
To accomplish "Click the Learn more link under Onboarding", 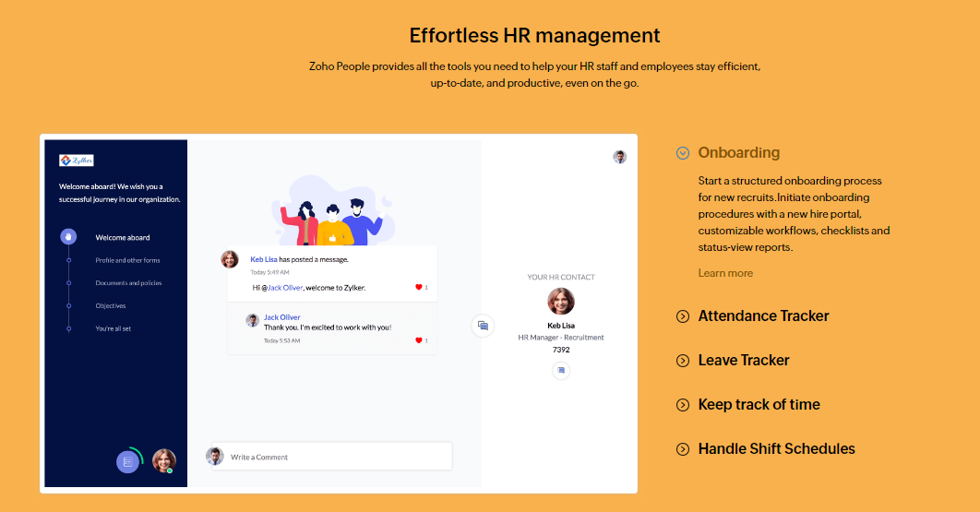I will [725, 273].
